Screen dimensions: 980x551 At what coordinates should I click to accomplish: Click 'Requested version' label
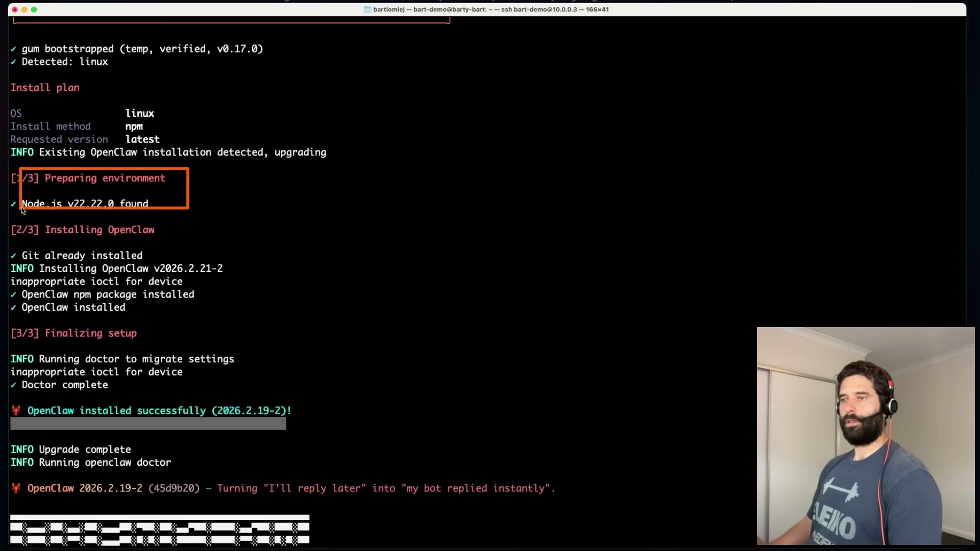[x=59, y=139]
